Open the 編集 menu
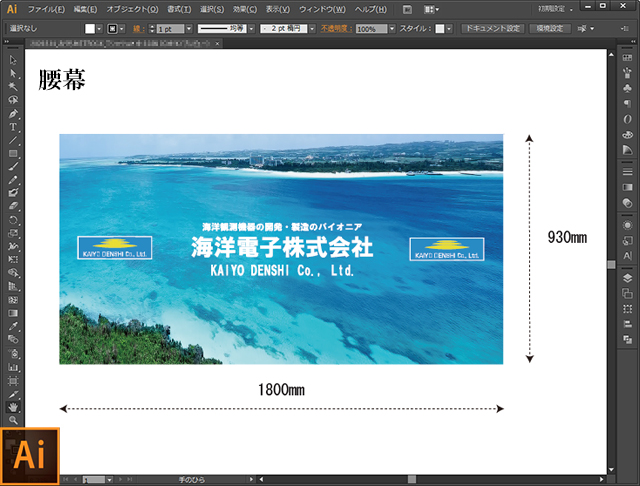 point(85,9)
